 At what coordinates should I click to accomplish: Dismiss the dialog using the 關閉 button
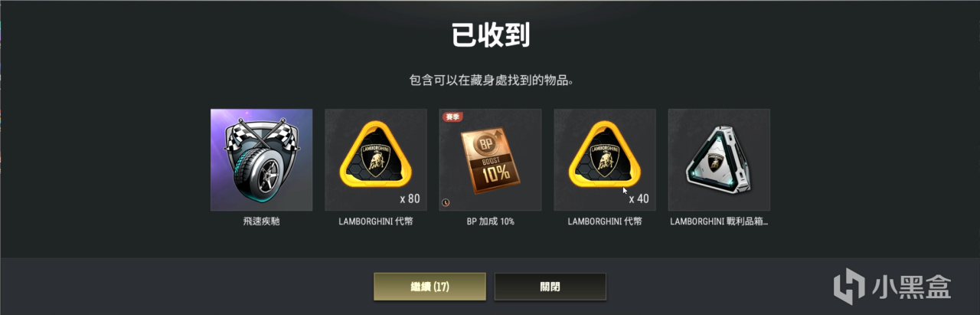click(x=550, y=287)
